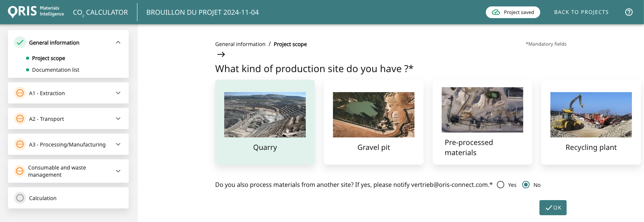Image resolution: width=644 pixels, height=222 pixels.
Task: Click the orange pending icon for A1 - Extraction
Action: (x=20, y=93)
